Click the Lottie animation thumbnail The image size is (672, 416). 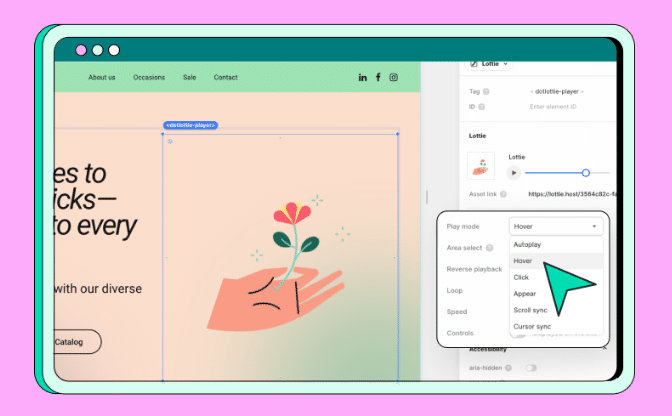click(481, 166)
